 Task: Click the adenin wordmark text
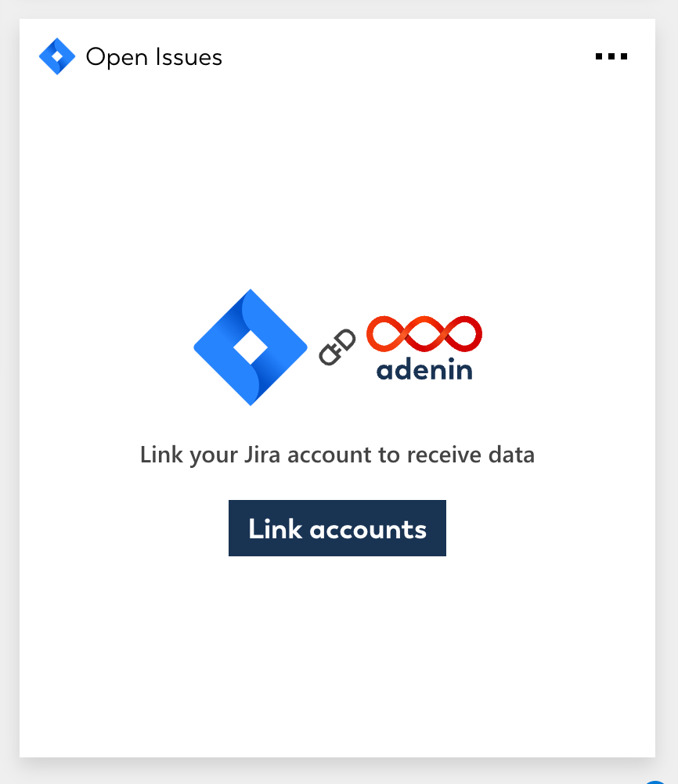(424, 369)
